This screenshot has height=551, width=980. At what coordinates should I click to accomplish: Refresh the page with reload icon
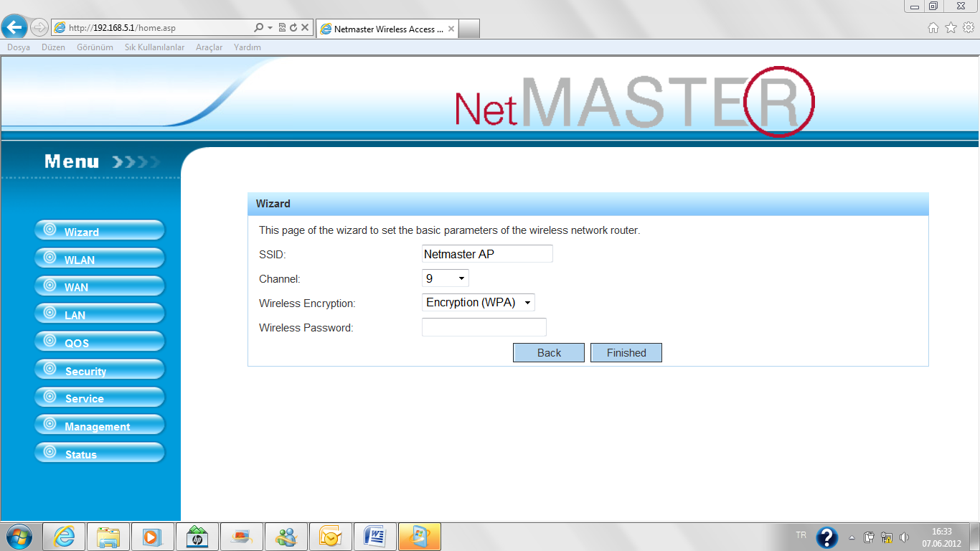point(293,28)
